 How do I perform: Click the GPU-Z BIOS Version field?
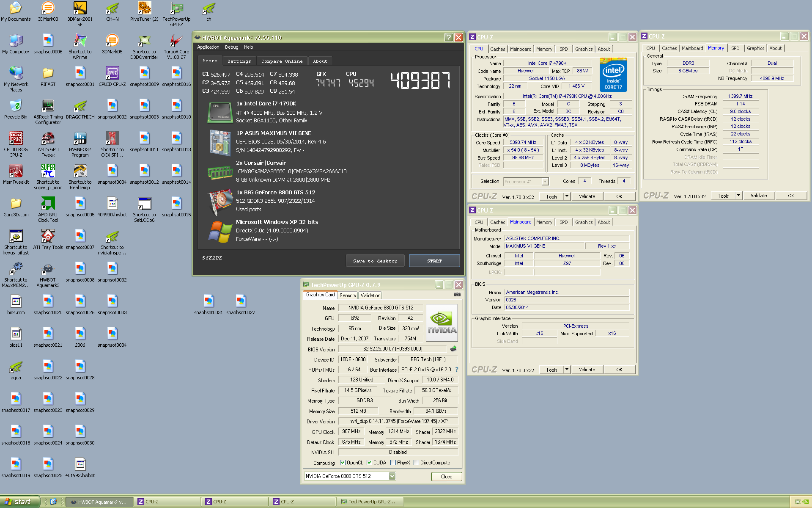click(392, 349)
